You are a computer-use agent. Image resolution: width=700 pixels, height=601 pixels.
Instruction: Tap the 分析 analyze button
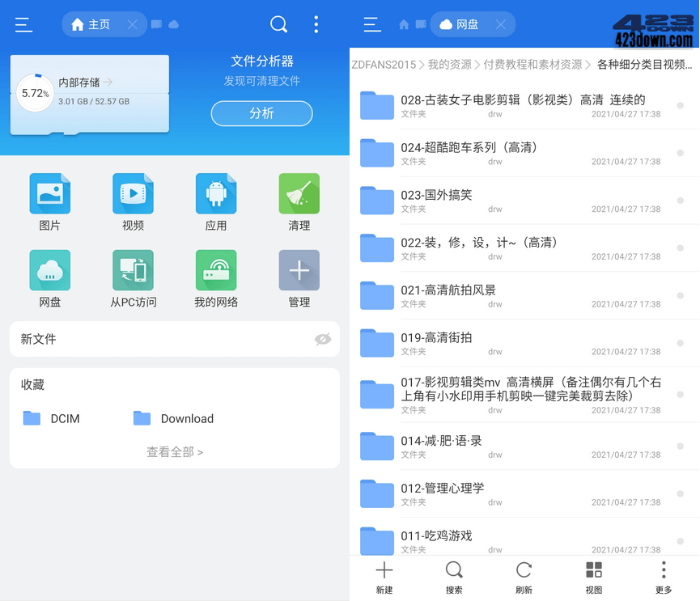[261, 113]
